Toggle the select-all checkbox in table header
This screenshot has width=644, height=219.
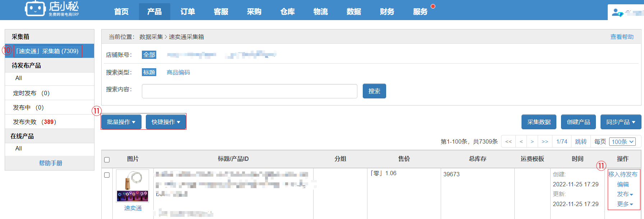(107, 160)
